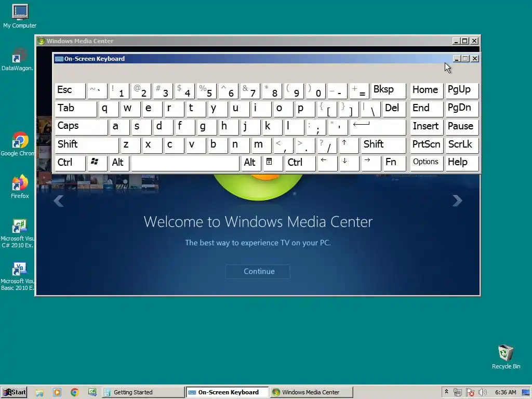Click the Pause key
The width and height of the screenshot is (532, 399).
pos(462,127)
